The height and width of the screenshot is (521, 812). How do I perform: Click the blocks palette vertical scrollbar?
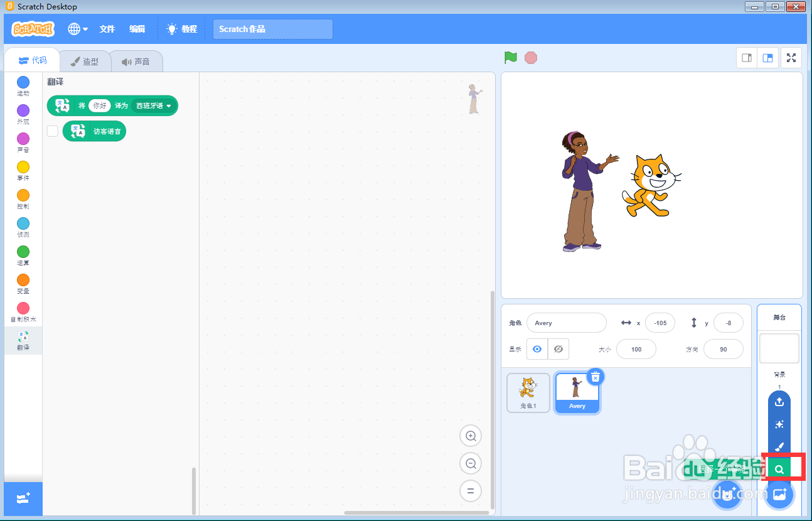193,490
